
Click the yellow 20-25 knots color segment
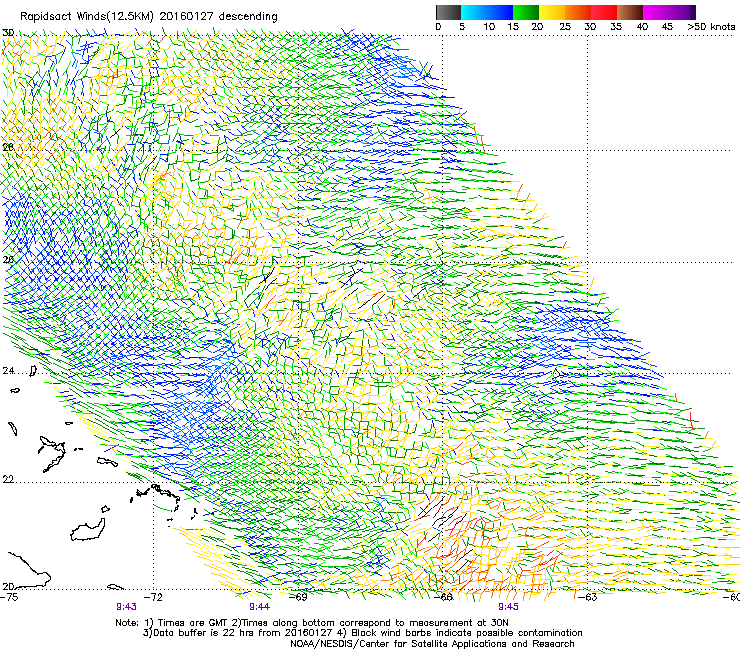552,12
